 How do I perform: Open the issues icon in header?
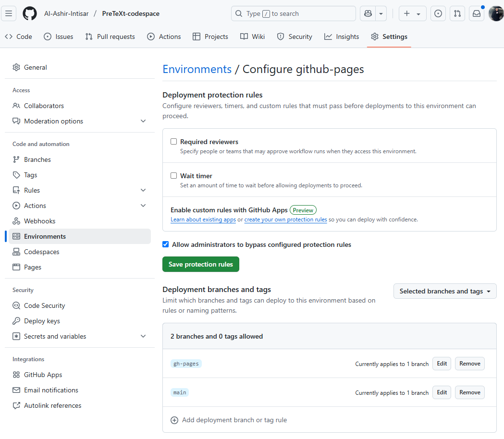tap(438, 13)
